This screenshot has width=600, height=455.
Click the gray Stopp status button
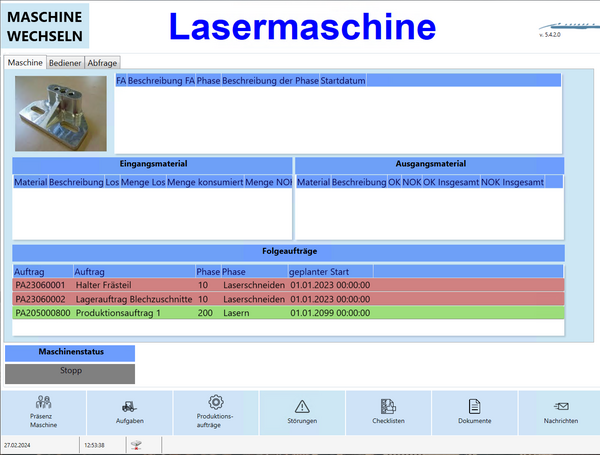tap(70, 373)
